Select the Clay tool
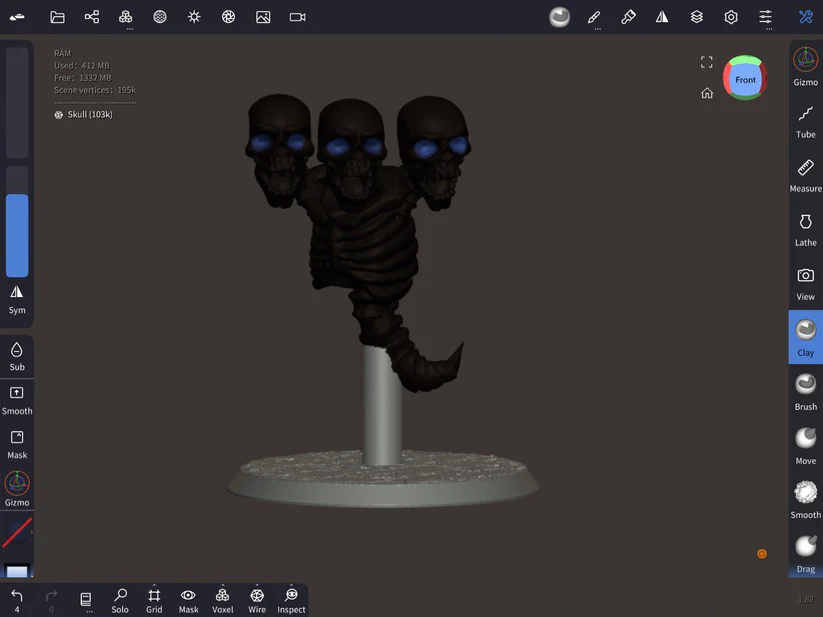The image size is (823, 617). click(x=806, y=337)
